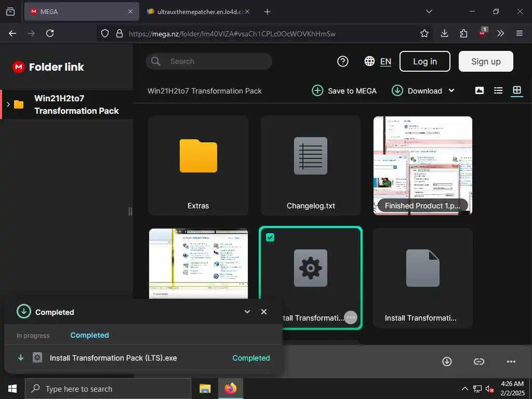Click the MEGA search field
This screenshot has width=532, height=399.
coord(209,61)
